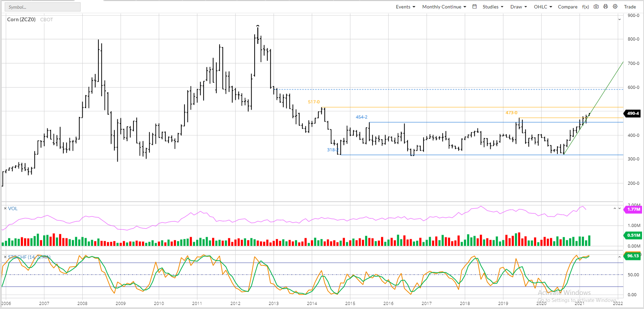Open the calendar date range picker
Image resolution: width=644 pixels, height=309 pixels.
(474, 7)
